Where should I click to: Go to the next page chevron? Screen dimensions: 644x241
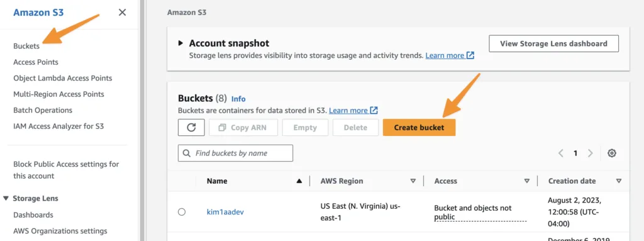(x=590, y=153)
